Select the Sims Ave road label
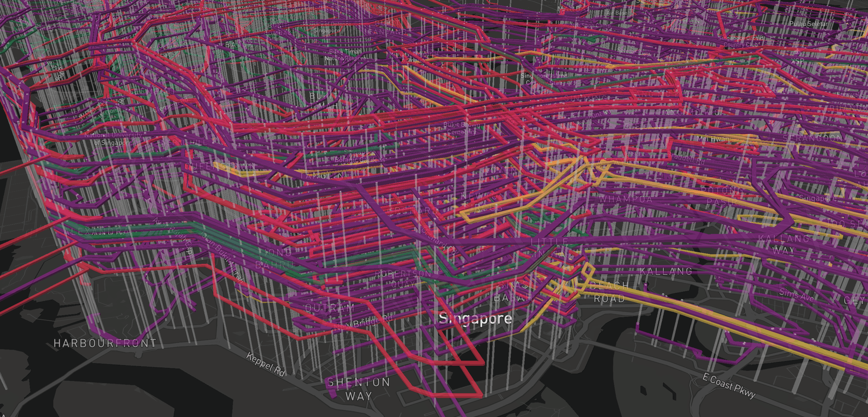 click(x=796, y=295)
